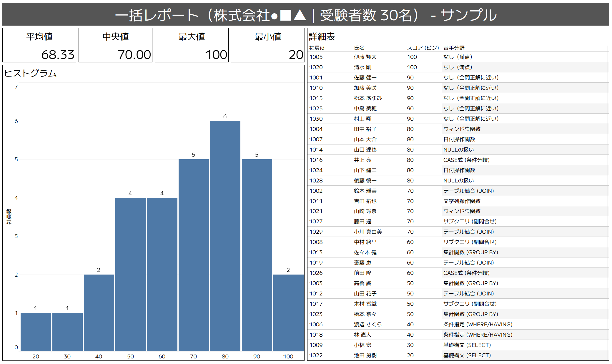612x364 pixels.
Task: Select the 最小値 card showing 20
Action: pyautogui.click(x=268, y=45)
